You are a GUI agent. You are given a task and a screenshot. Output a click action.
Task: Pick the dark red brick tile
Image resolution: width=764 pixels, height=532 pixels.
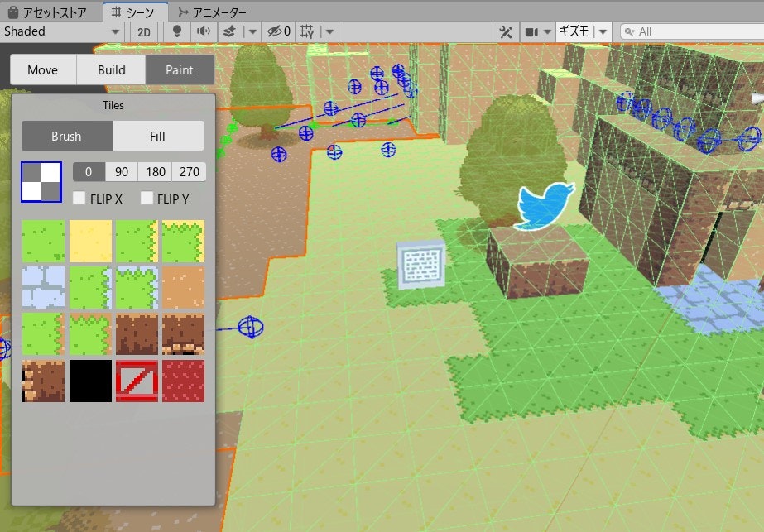(183, 381)
